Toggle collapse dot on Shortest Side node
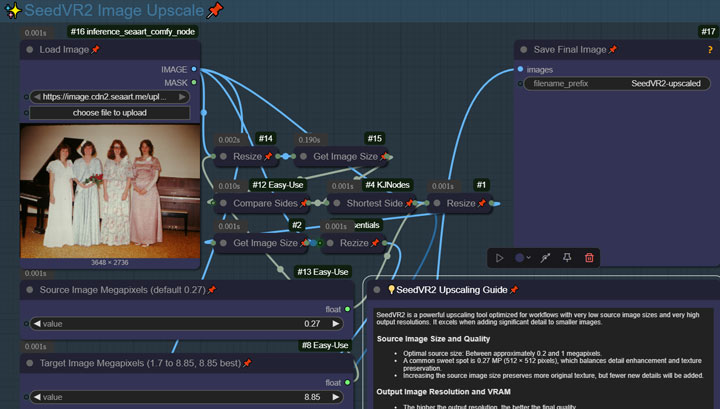Image resolution: width=720 pixels, height=409 pixels. tap(337, 203)
